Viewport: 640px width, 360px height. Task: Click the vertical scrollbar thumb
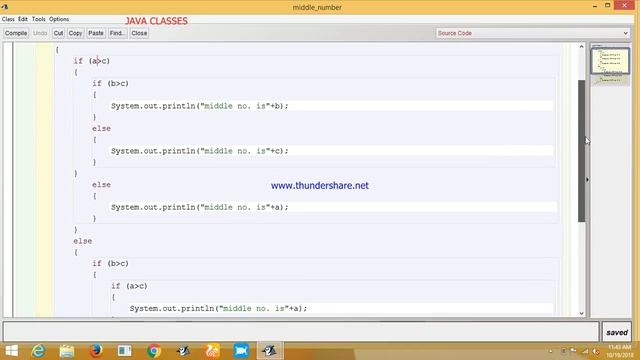pyautogui.click(x=582, y=151)
